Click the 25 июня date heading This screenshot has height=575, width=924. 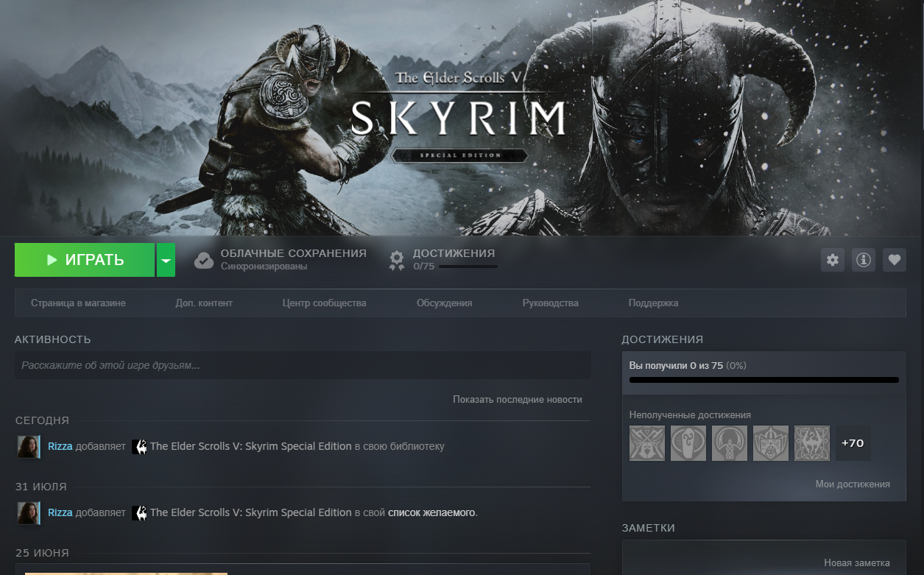coord(43,553)
